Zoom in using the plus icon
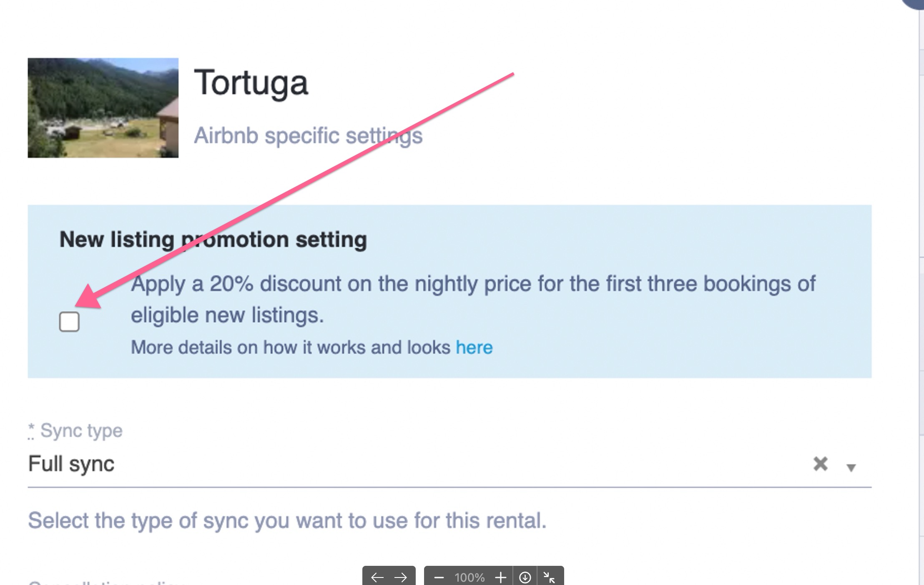Image resolution: width=924 pixels, height=585 pixels. (x=500, y=577)
